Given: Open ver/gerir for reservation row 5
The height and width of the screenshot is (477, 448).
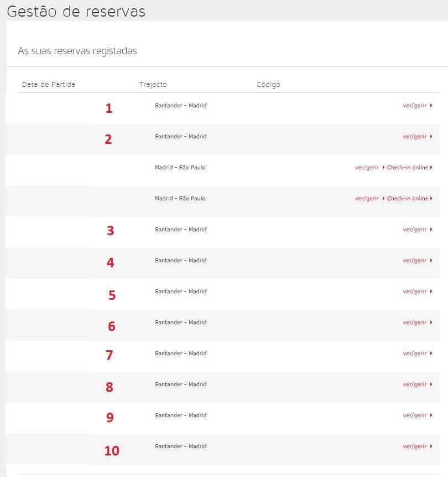Looking at the screenshot, I should pyautogui.click(x=415, y=292).
